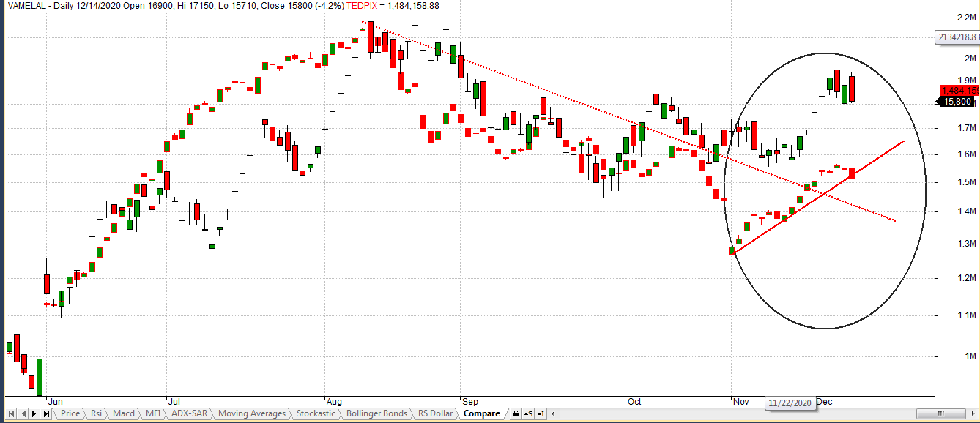
Task: Click the 11/22/2020 date marker label
Action: click(x=791, y=403)
